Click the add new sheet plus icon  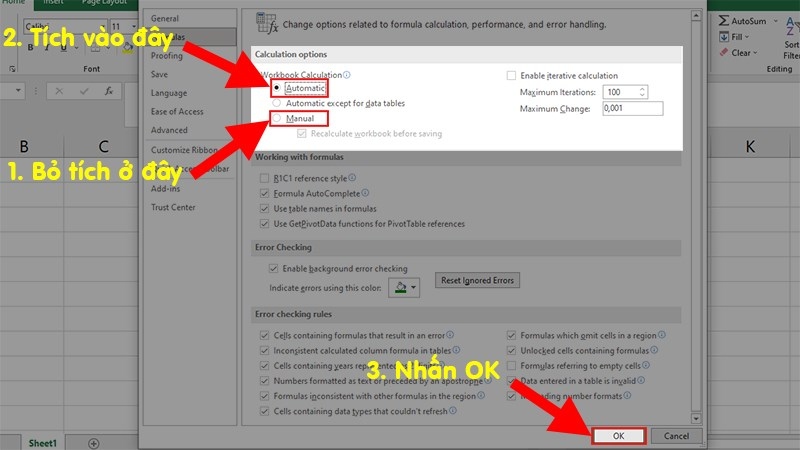(x=94, y=442)
